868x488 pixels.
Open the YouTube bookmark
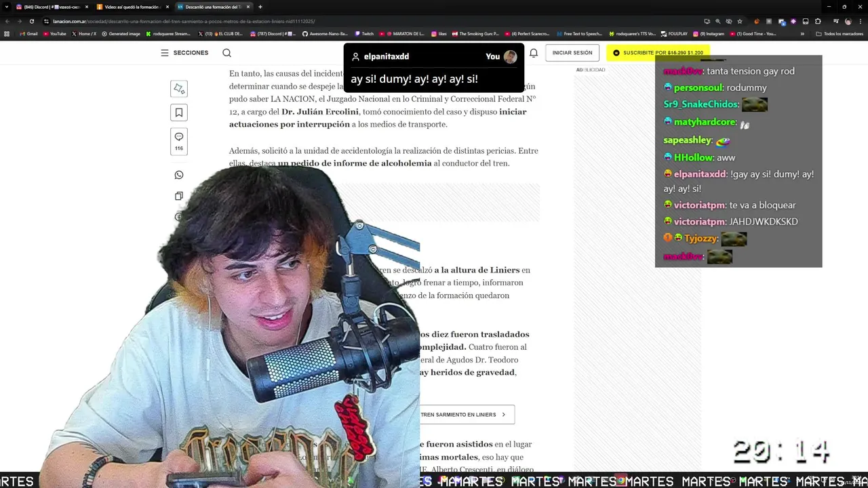(54, 33)
